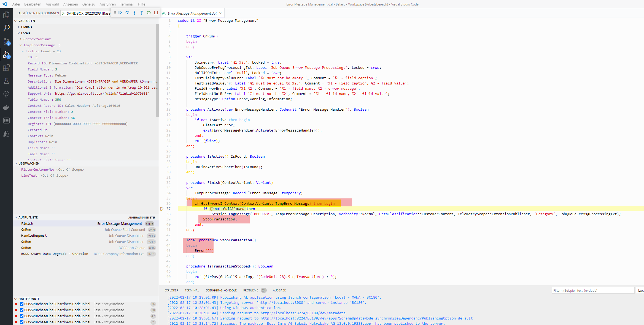Click Step Over in the debug toolbar

(x=127, y=12)
